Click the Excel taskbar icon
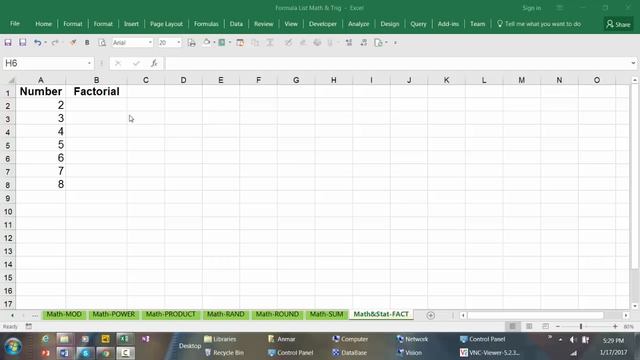This screenshot has height=360, width=640. (124, 339)
